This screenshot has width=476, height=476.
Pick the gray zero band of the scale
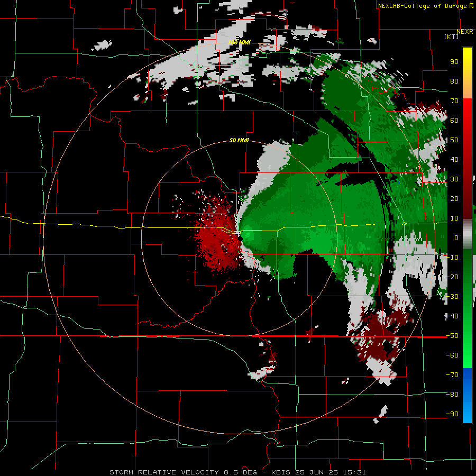click(467, 235)
